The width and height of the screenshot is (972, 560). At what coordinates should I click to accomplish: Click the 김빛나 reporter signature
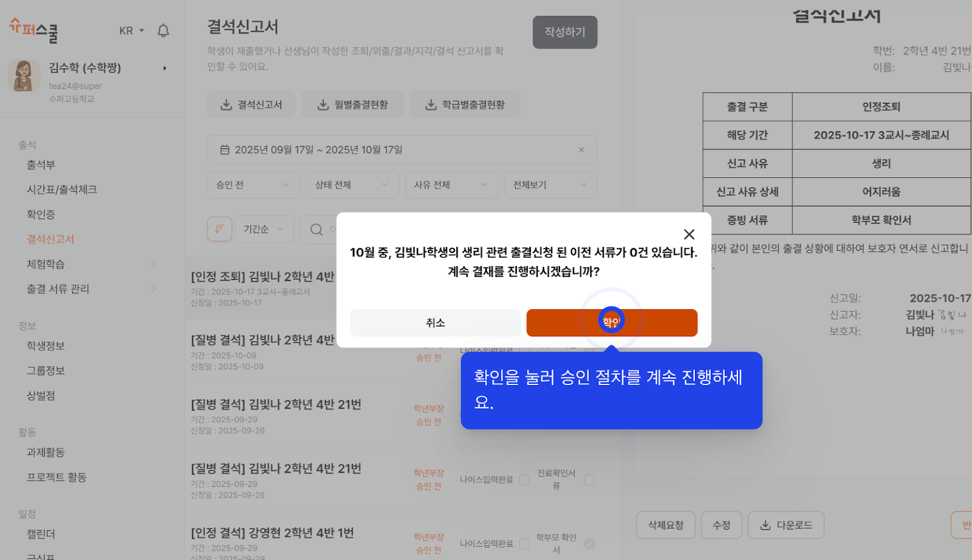tap(953, 315)
